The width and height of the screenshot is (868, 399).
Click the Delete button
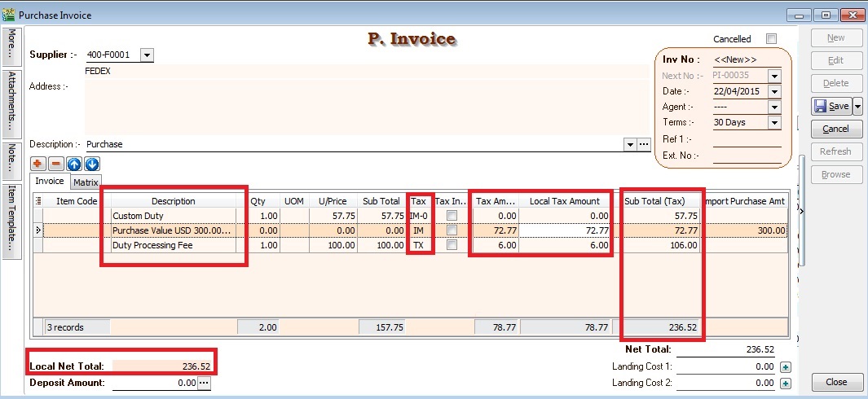[836, 84]
